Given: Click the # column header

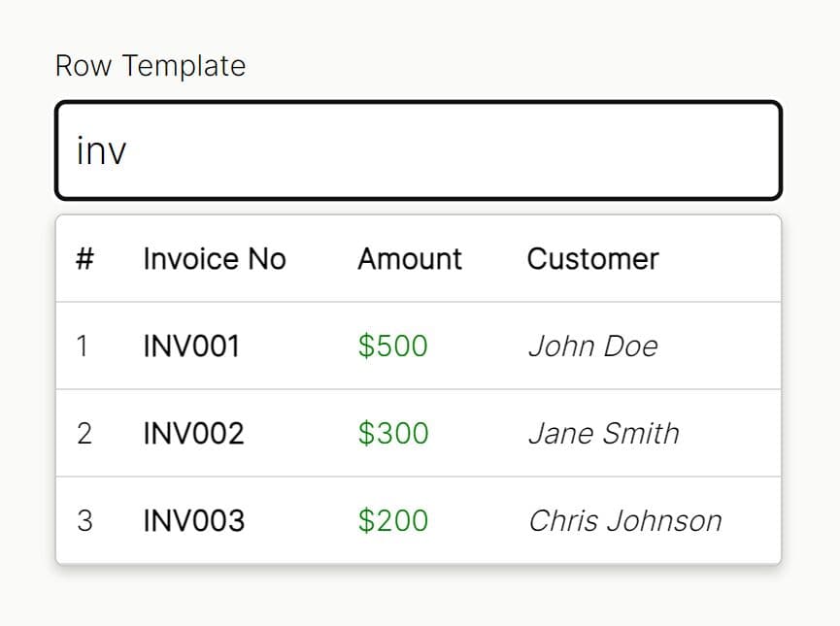Looking at the screenshot, I should [x=84, y=259].
